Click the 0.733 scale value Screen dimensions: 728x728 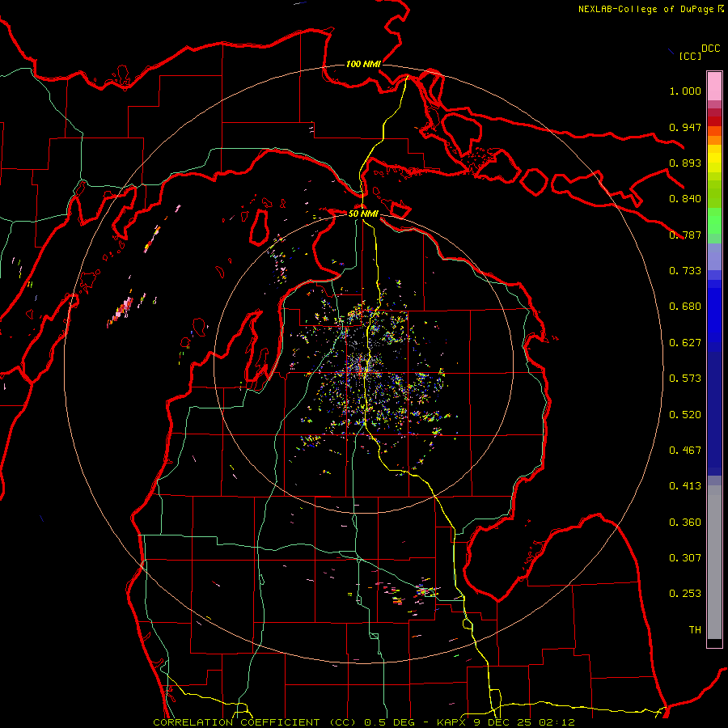685,271
